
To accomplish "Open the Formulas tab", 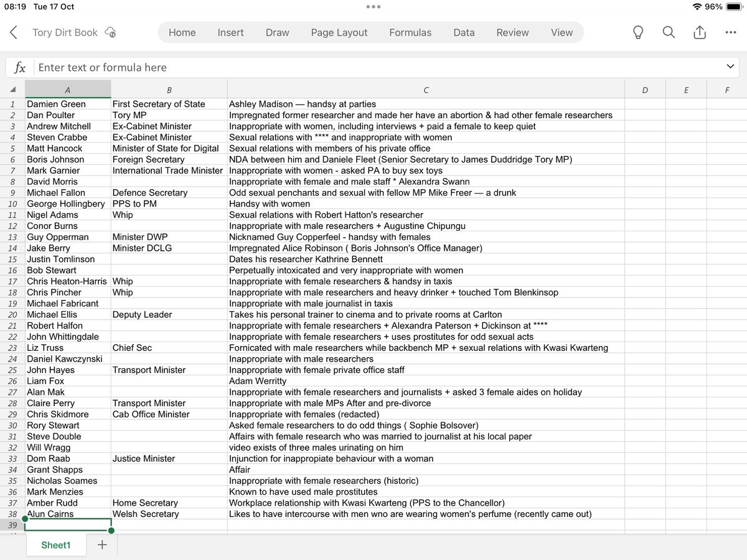I will point(410,32).
